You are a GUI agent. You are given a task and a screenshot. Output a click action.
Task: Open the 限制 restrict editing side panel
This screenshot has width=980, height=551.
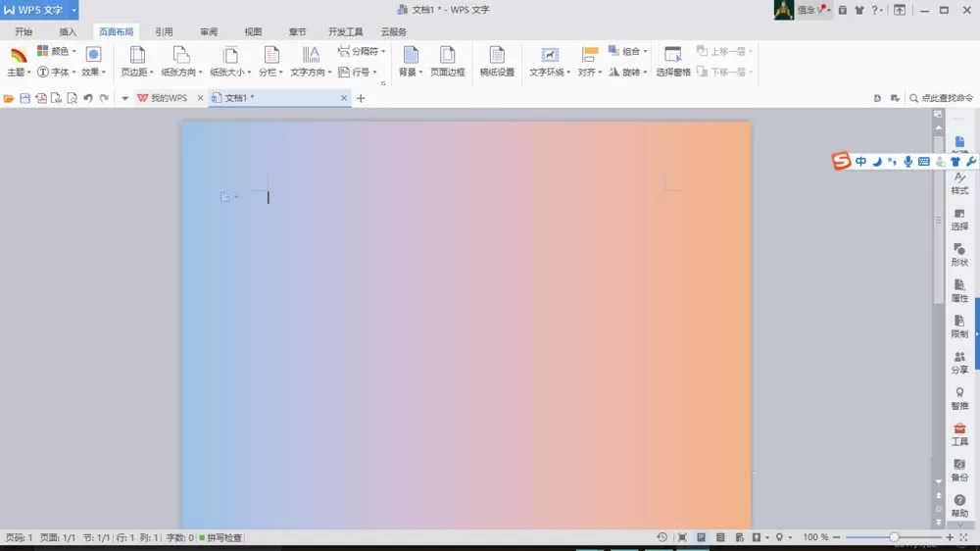coord(959,327)
